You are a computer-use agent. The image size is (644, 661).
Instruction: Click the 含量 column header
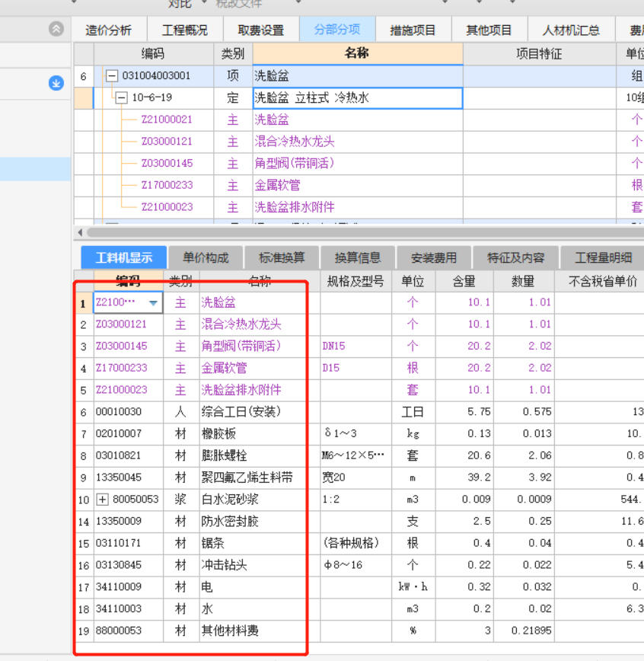tap(464, 281)
